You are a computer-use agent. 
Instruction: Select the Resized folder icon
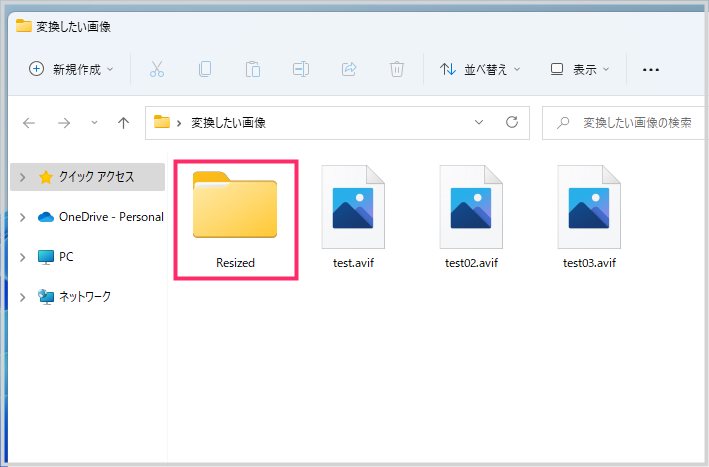(x=235, y=204)
